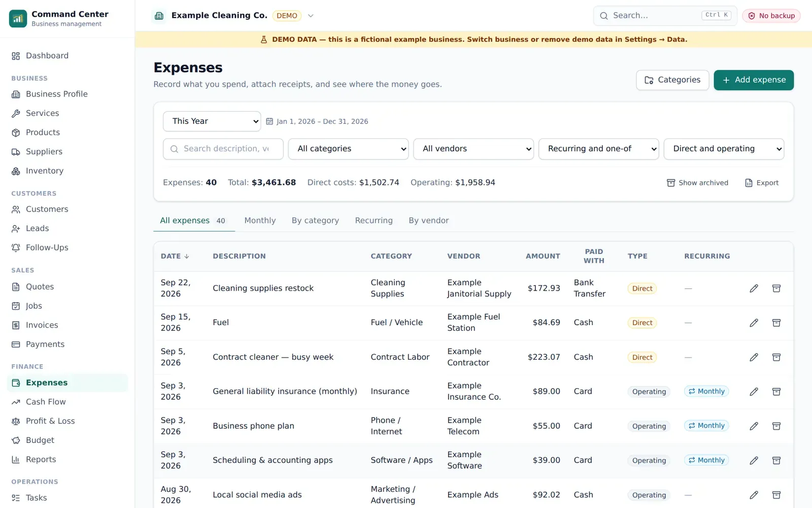Edit the General liability insurance expense
The image size is (812, 508).
coord(754,392)
